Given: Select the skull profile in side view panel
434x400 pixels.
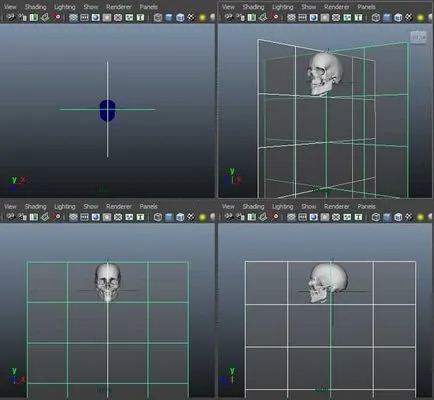Looking at the screenshot, I should [328, 283].
